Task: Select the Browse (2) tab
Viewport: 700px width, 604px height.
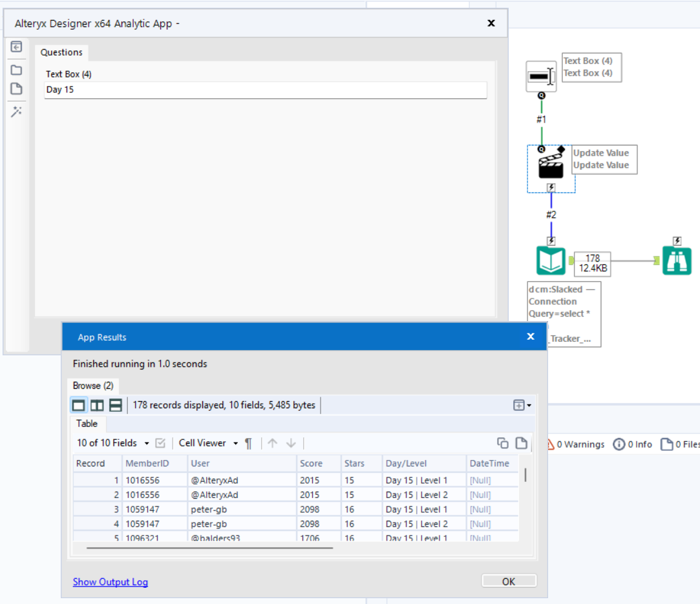Action: (x=93, y=386)
